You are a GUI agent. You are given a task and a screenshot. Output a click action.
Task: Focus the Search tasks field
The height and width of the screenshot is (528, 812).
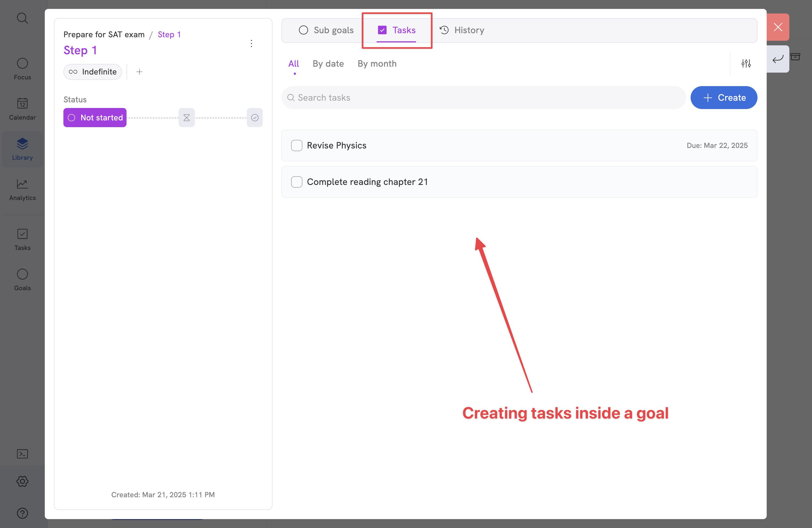pyautogui.click(x=483, y=98)
